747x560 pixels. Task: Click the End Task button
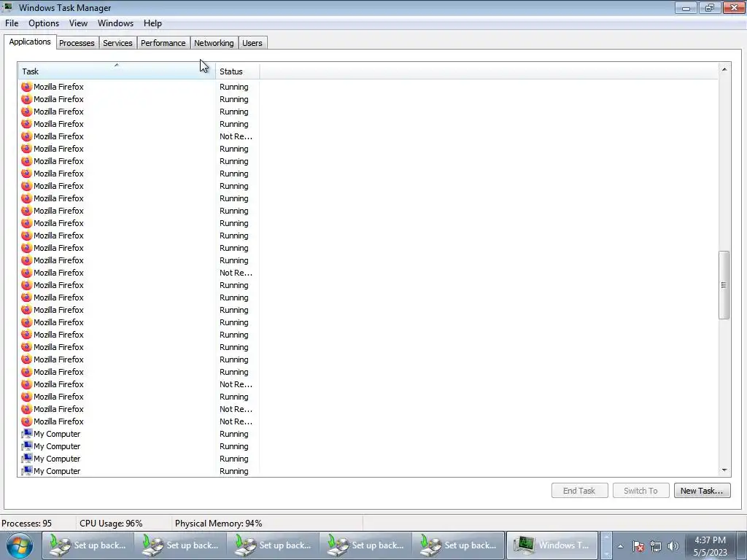(x=579, y=491)
